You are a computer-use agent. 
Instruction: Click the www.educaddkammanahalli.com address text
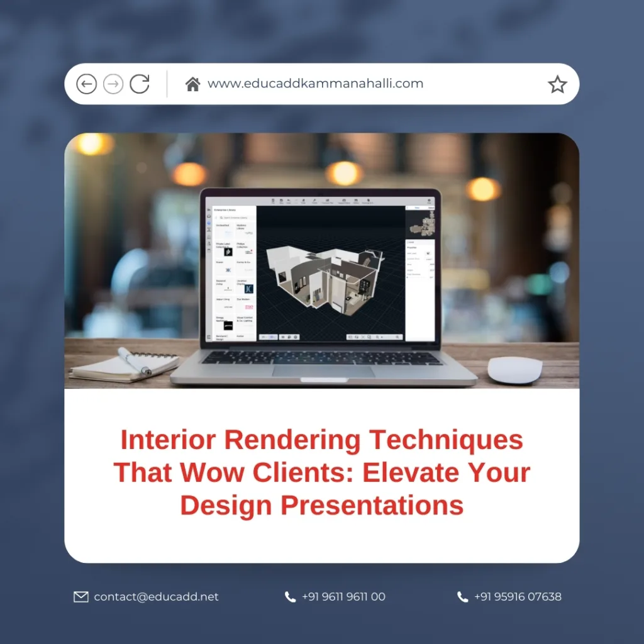(x=315, y=84)
